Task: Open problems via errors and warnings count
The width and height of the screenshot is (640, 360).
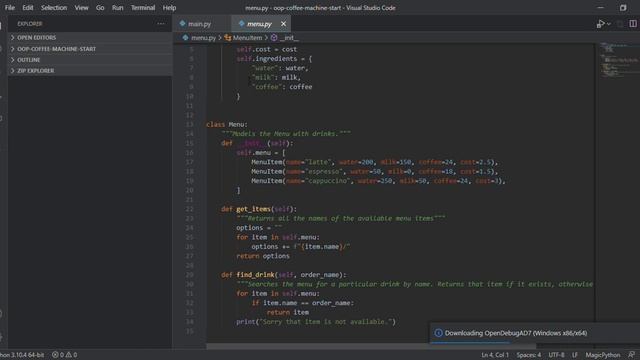Action: 64,355
